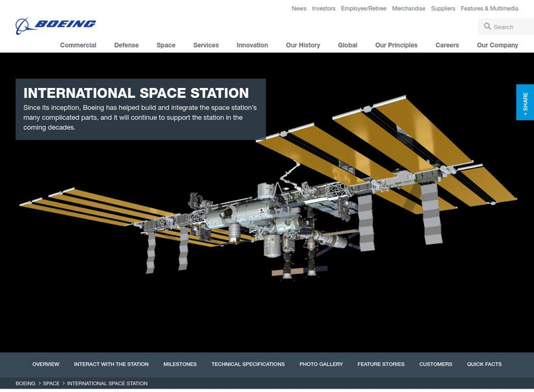This screenshot has height=392, width=534.
Task: Open the Technical Specifications section
Action: click(248, 364)
